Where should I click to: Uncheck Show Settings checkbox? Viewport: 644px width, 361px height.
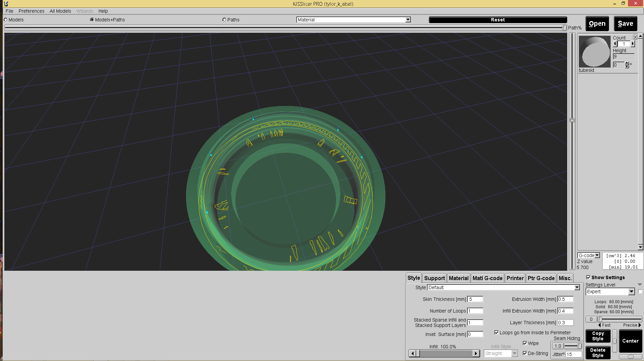(588, 277)
